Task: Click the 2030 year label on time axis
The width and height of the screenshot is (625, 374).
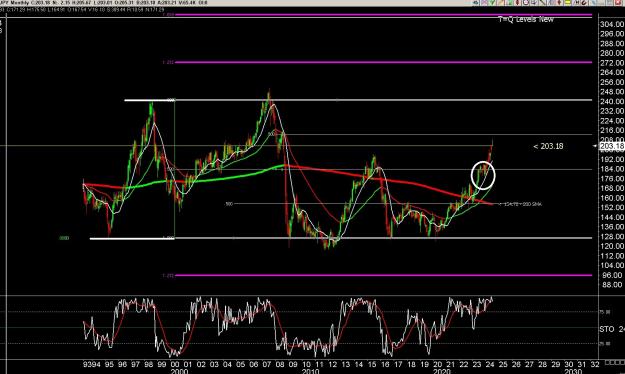Action: pyautogui.click(x=572, y=371)
